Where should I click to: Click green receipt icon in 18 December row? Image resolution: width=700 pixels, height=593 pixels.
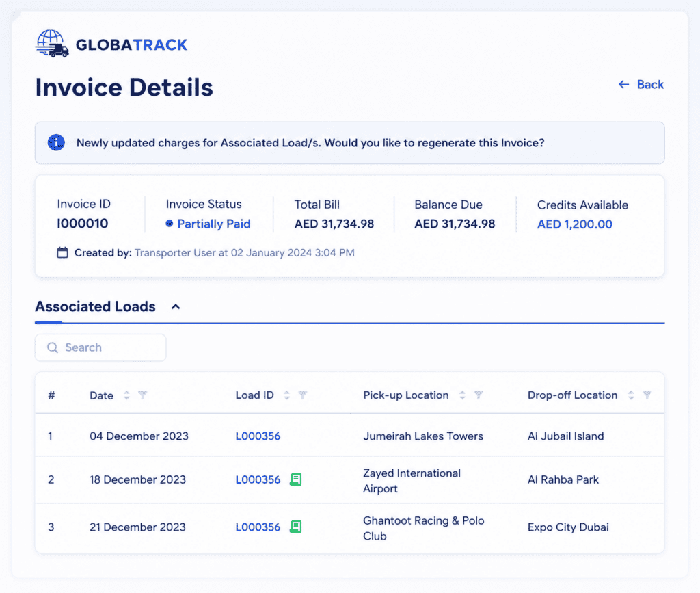(x=295, y=479)
